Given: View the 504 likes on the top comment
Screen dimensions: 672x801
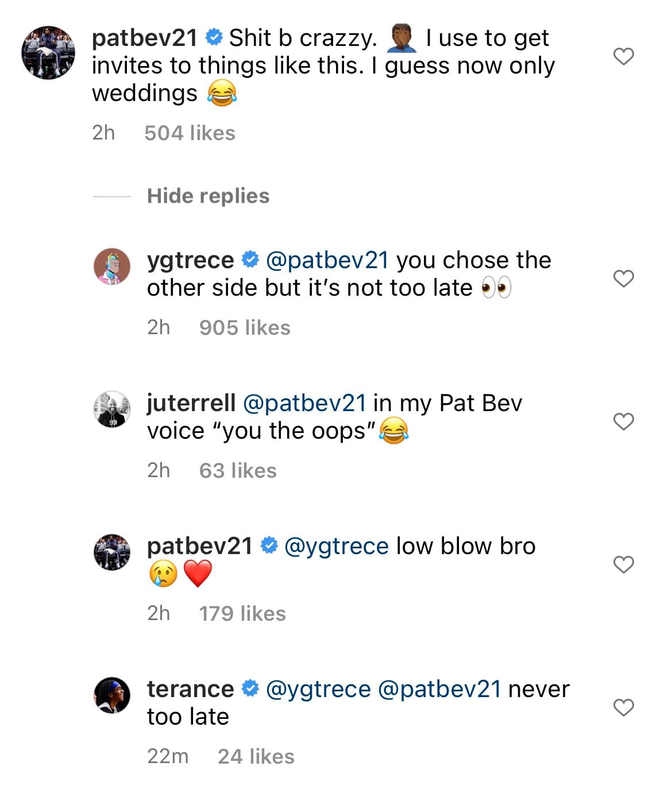Looking at the screenshot, I should pos(190,133).
